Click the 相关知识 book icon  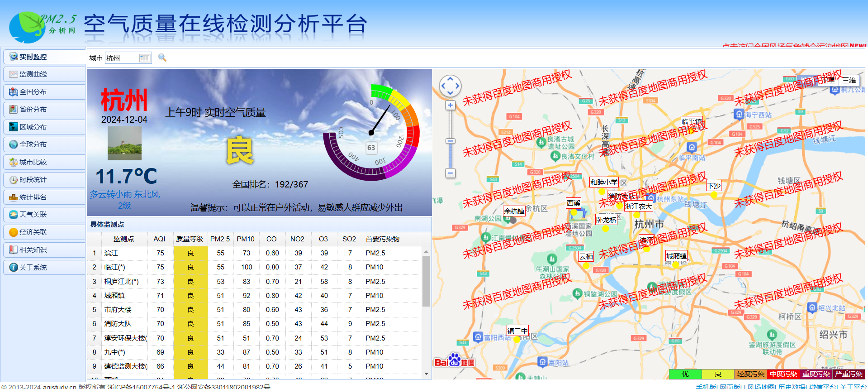[x=14, y=250]
